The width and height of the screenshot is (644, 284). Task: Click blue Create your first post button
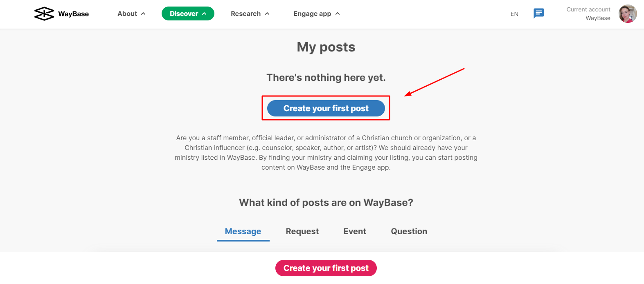click(326, 108)
